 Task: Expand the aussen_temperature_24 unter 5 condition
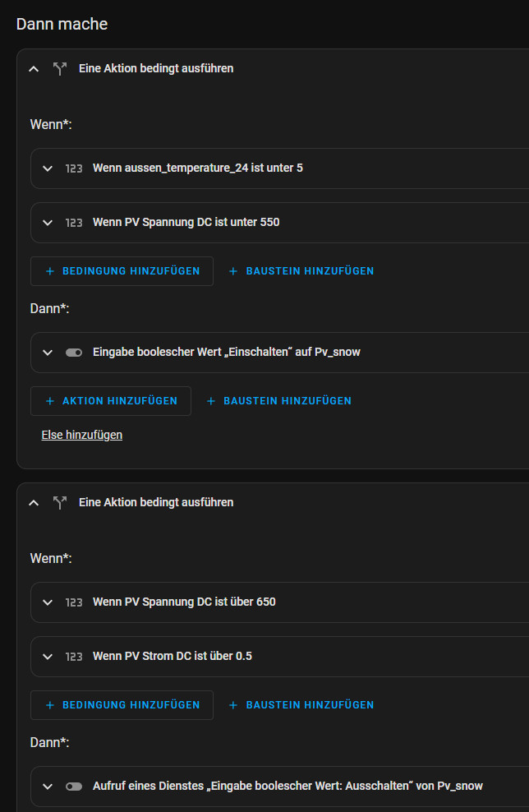[x=48, y=168]
